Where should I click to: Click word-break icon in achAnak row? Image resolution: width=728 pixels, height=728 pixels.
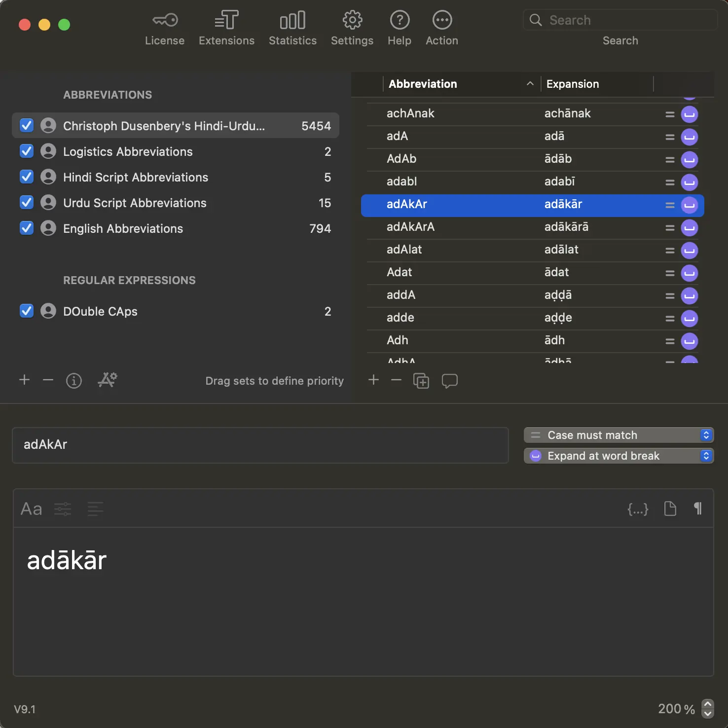(690, 114)
